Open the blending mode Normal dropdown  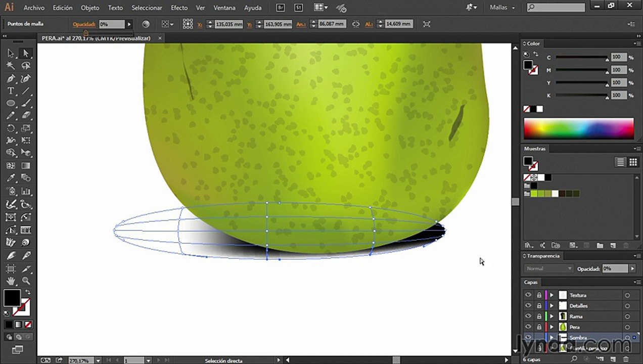548,268
